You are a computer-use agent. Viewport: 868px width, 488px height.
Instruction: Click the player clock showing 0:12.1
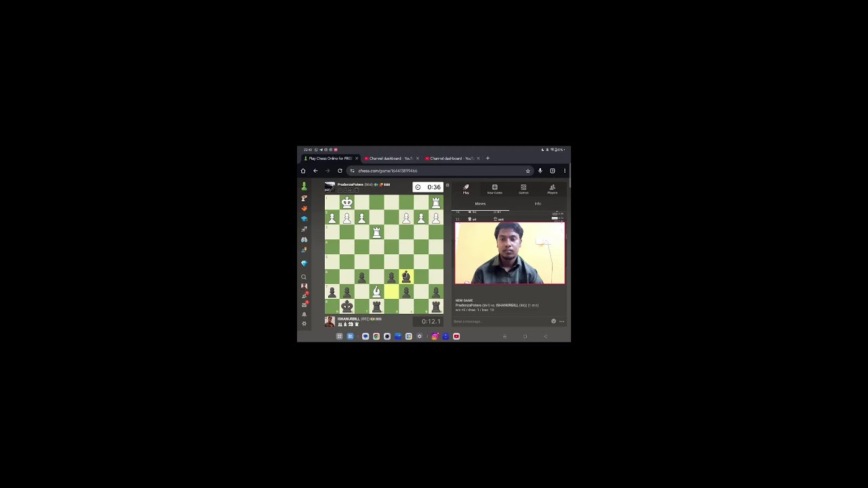[428, 321]
